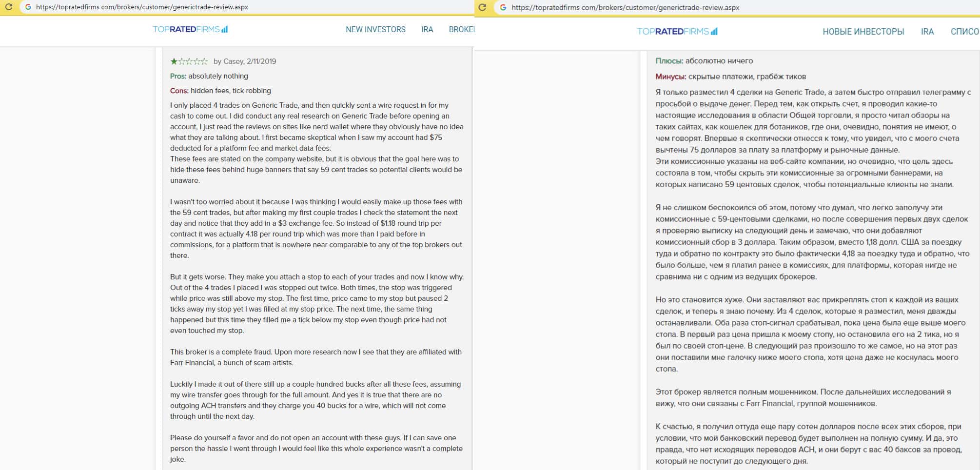Viewport: 980px width, 470px height.
Task: Open the СПИСО… menu item in right window
Action: coord(965,32)
